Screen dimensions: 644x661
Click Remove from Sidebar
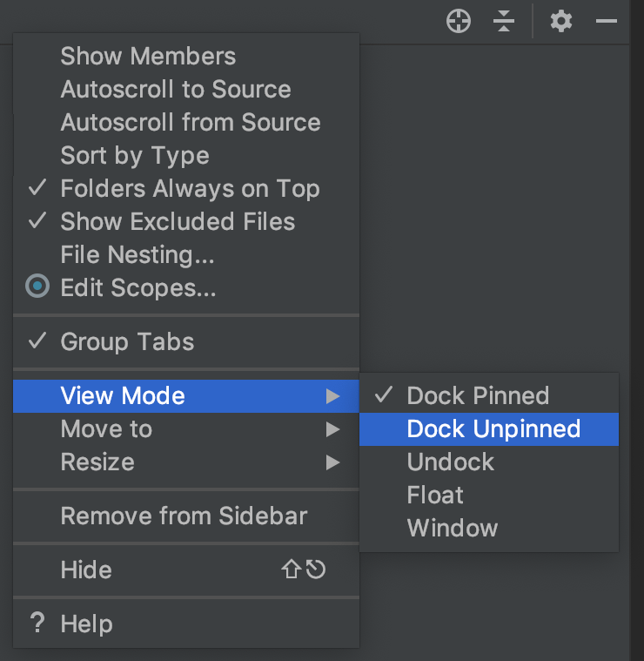tap(186, 516)
